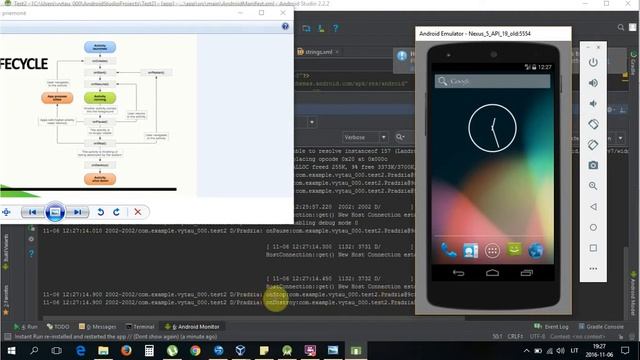Click the Android Studio help question icon
The image size is (640, 360).
pos(336,28)
